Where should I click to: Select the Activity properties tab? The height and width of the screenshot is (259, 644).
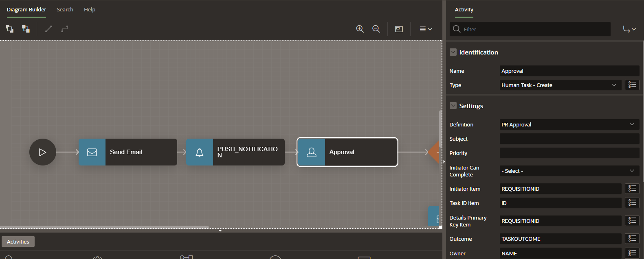tap(464, 9)
